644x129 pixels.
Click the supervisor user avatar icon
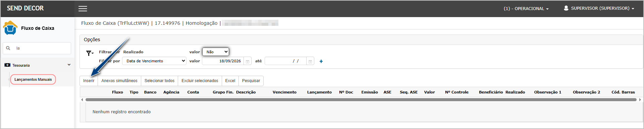point(566,8)
